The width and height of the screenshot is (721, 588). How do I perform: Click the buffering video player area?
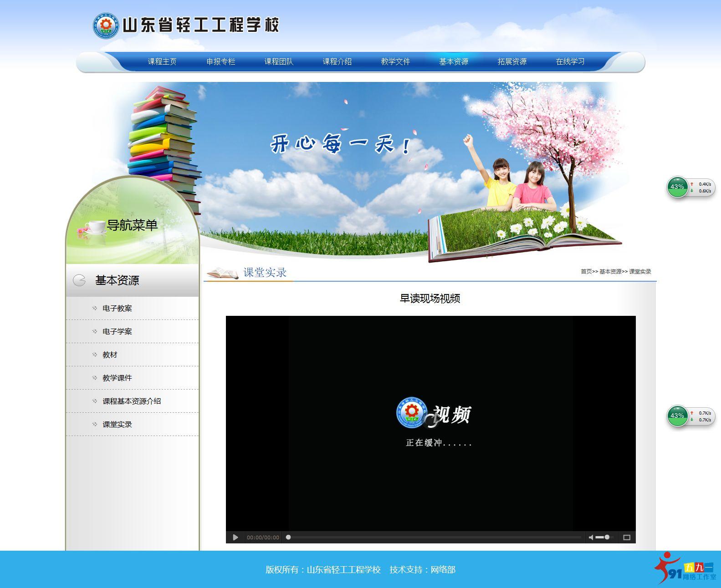(x=431, y=423)
